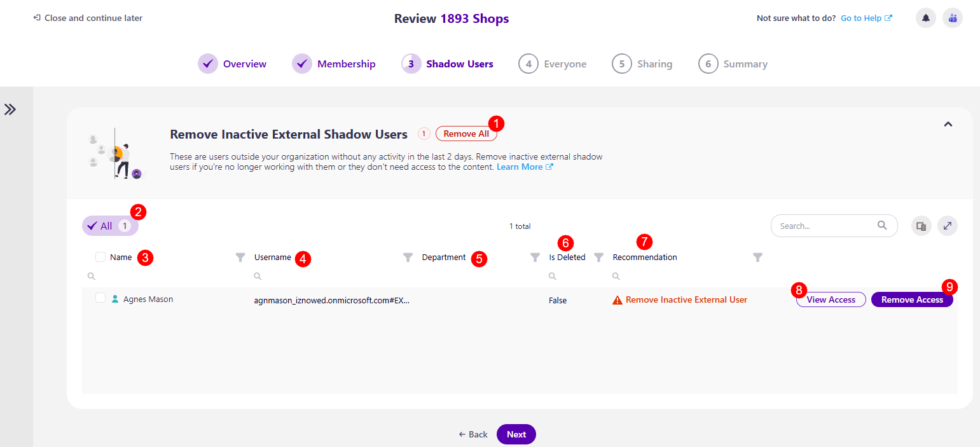The image size is (980, 447).
Task: Open the Microsoft Teams icon top right
Action: [x=952, y=18]
